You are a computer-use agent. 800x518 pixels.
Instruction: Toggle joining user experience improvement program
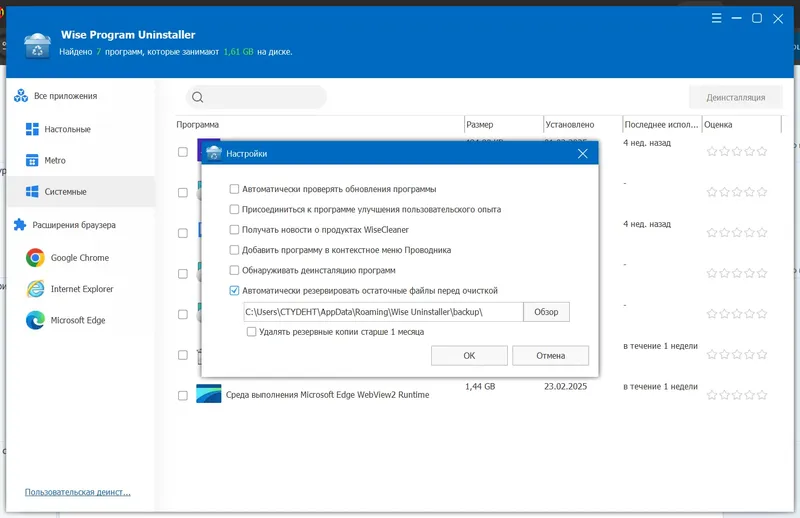(x=234, y=209)
